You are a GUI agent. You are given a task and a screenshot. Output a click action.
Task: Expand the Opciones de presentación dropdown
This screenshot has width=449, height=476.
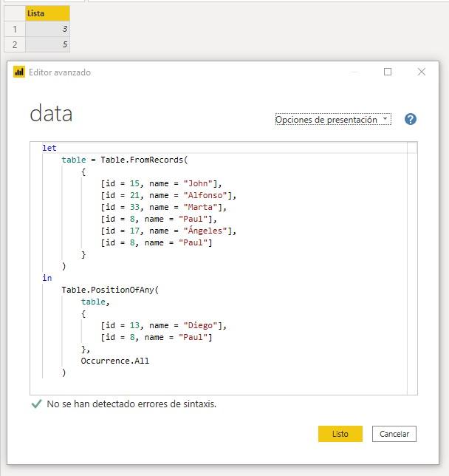click(x=332, y=119)
